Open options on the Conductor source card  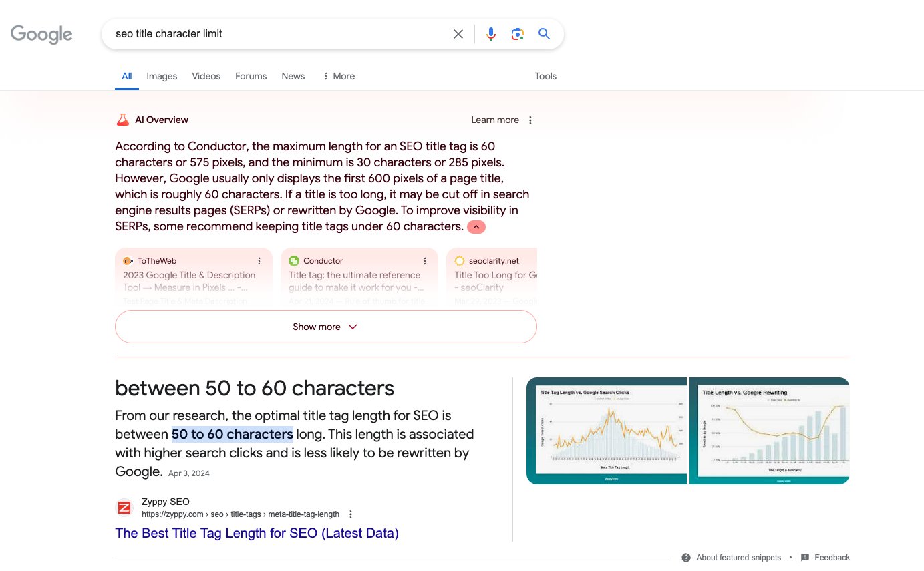click(425, 260)
